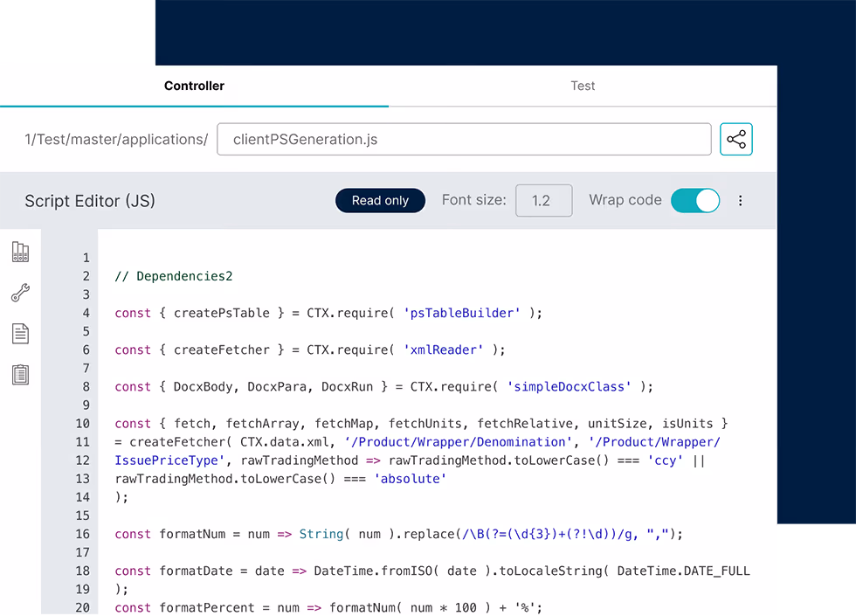Open the wrench tools icon in the sidebar
The image size is (856, 616).
[x=20, y=292]
